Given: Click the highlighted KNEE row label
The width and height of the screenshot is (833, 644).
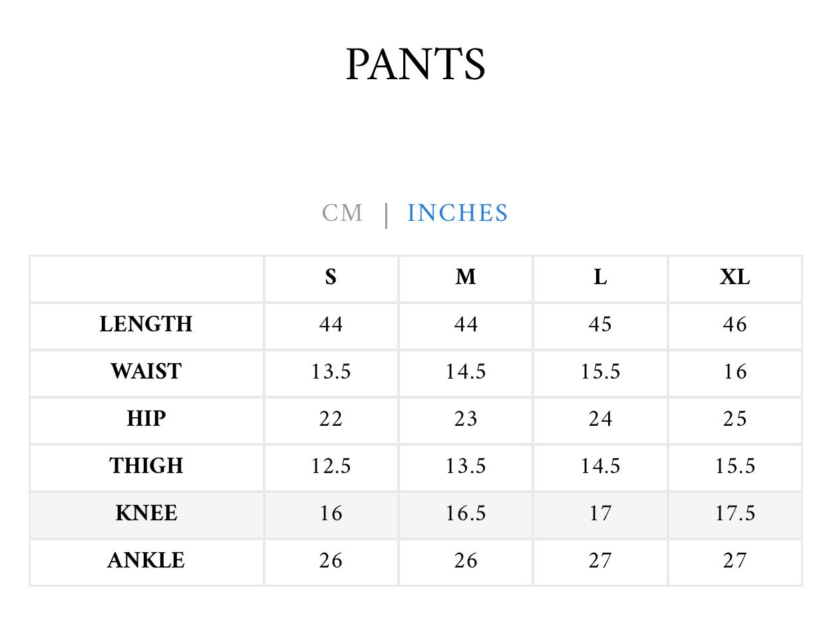Looking at the screenshot, I should pyautogui.click(x=146, y=513).
